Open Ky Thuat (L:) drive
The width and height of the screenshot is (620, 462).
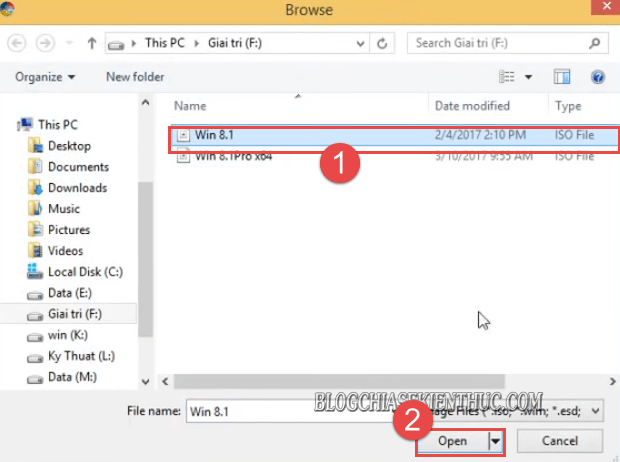coord(81,356)
